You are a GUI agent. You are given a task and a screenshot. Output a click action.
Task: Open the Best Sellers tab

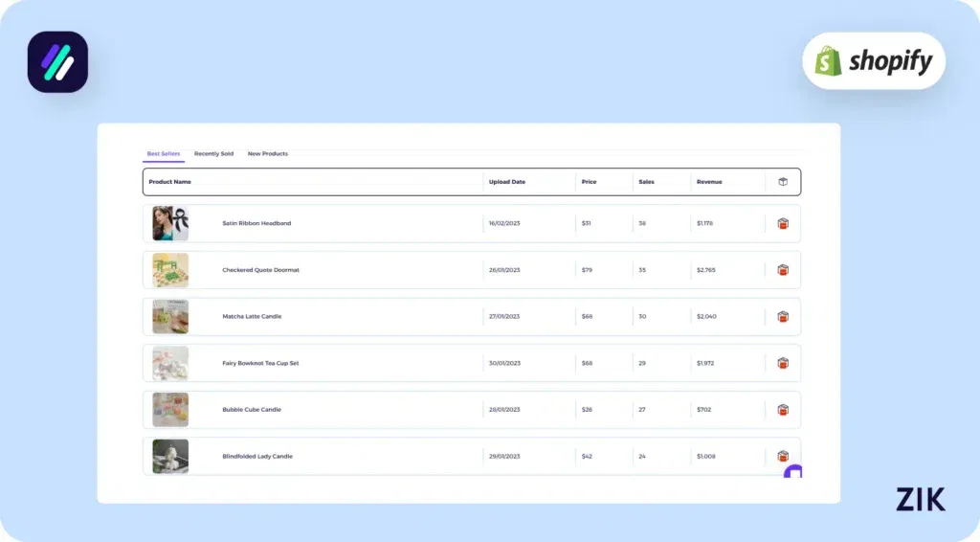click(x=164, y=154)
